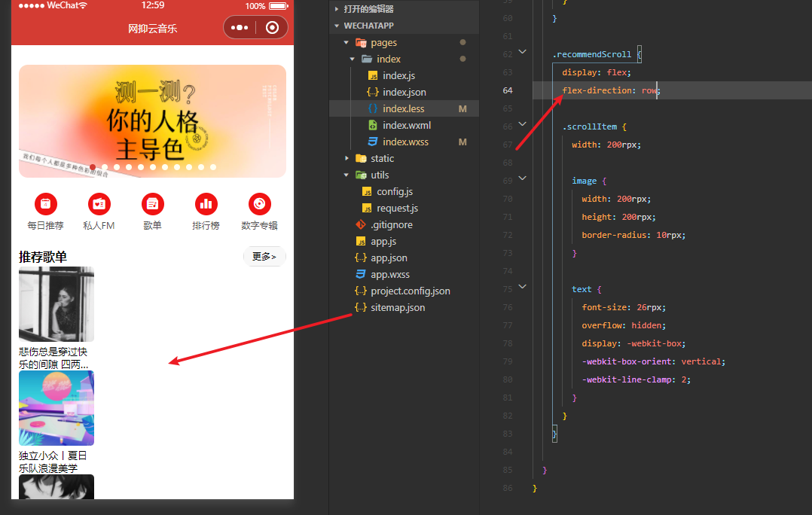Collapse the pages folder arrow
This screenshot has height=515, width=812.
[346, 42]
